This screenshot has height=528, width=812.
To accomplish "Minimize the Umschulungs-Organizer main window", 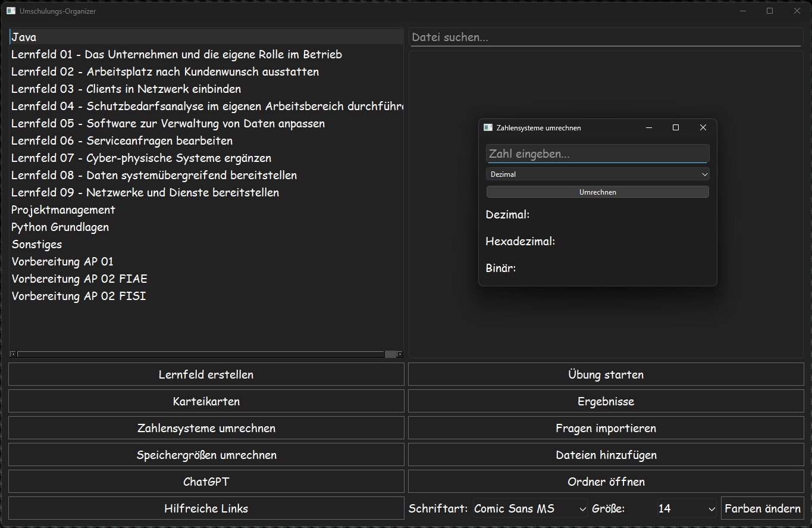I will (743, 11).
